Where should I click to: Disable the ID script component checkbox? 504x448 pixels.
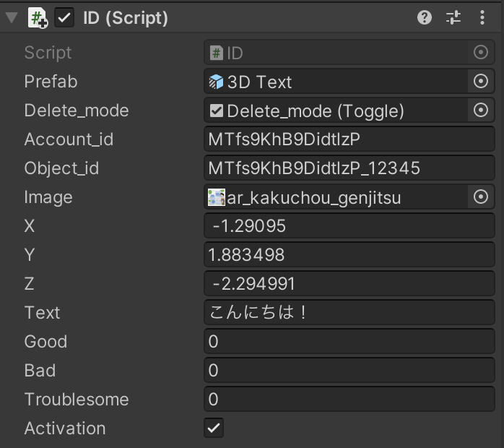tap(65, 18)
